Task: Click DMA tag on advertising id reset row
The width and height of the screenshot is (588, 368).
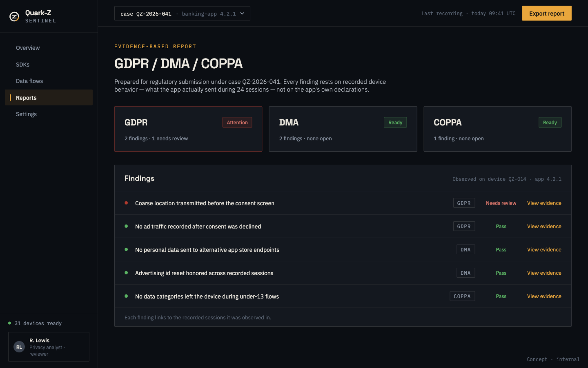Action: pos(466,273)
